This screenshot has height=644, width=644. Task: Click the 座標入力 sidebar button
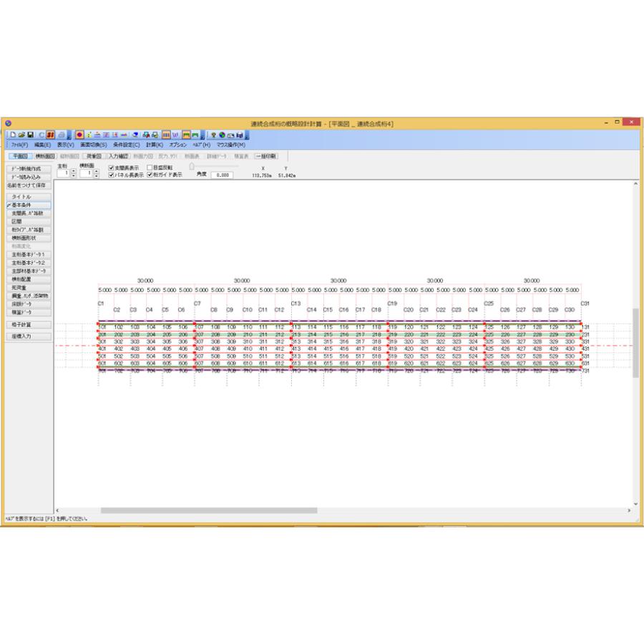click(x=29, y=336)
